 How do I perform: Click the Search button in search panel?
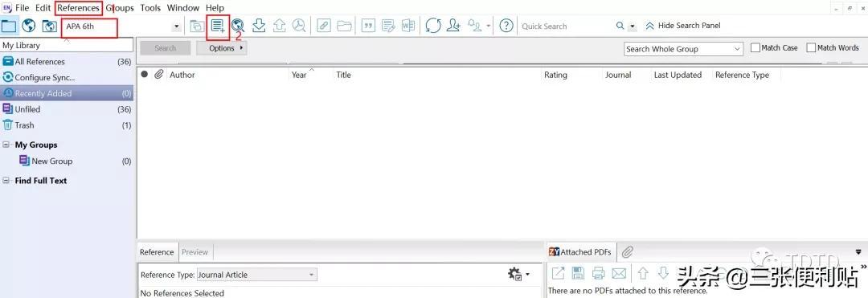click(x=165, y=48)
